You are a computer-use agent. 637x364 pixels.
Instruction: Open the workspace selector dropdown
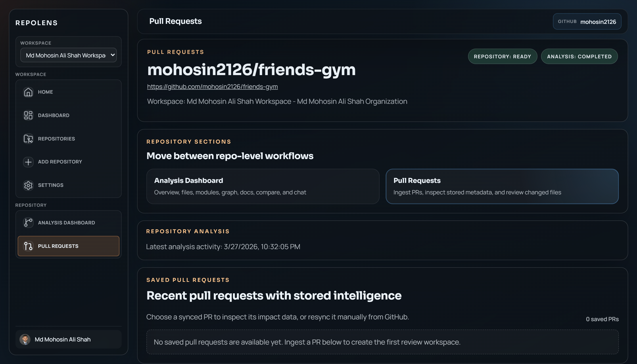[x=68, y=55]
